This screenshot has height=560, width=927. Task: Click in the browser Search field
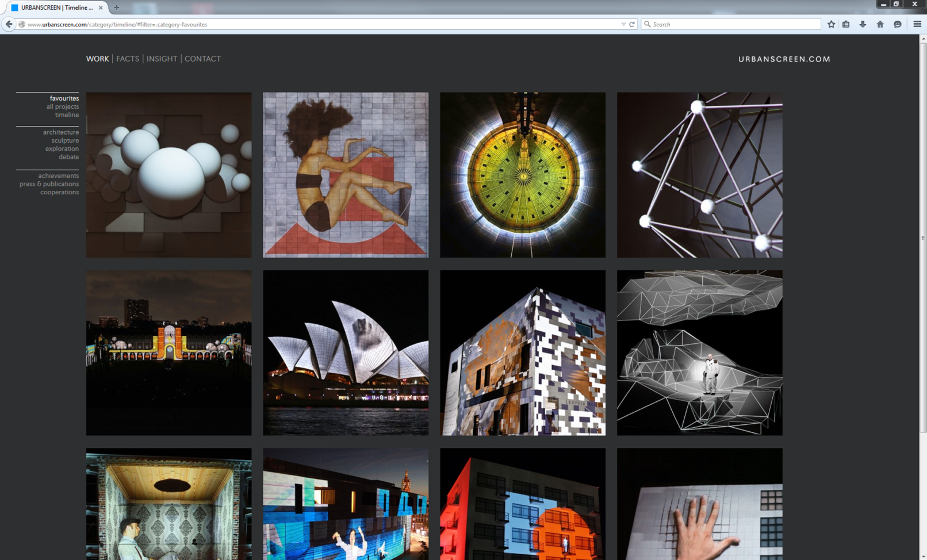733,24
